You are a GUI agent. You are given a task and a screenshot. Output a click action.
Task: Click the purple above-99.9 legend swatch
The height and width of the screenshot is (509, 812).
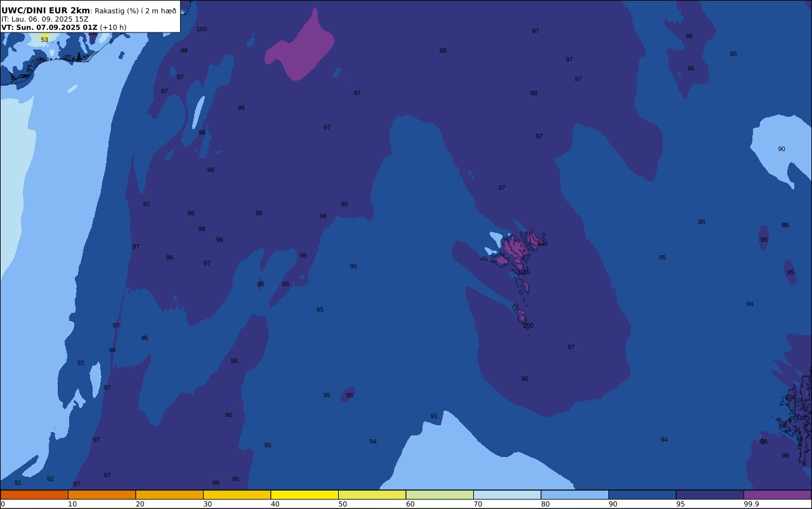click(777, 494)
